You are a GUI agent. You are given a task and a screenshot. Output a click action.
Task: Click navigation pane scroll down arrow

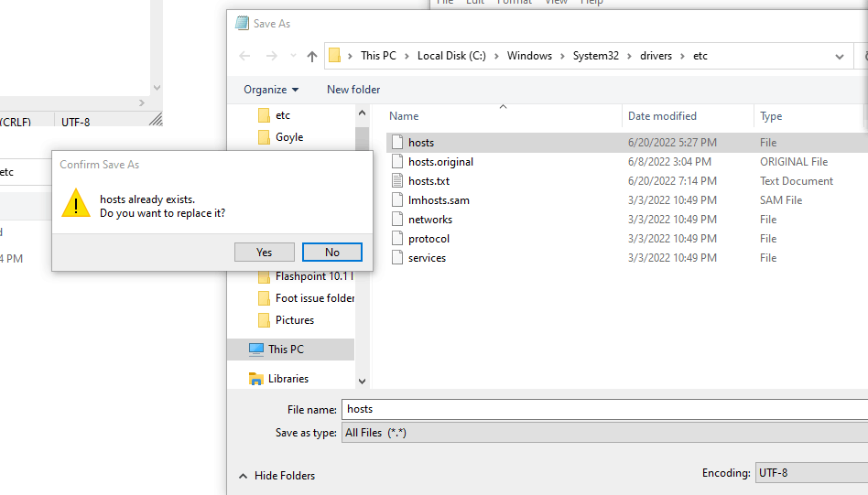362,381
